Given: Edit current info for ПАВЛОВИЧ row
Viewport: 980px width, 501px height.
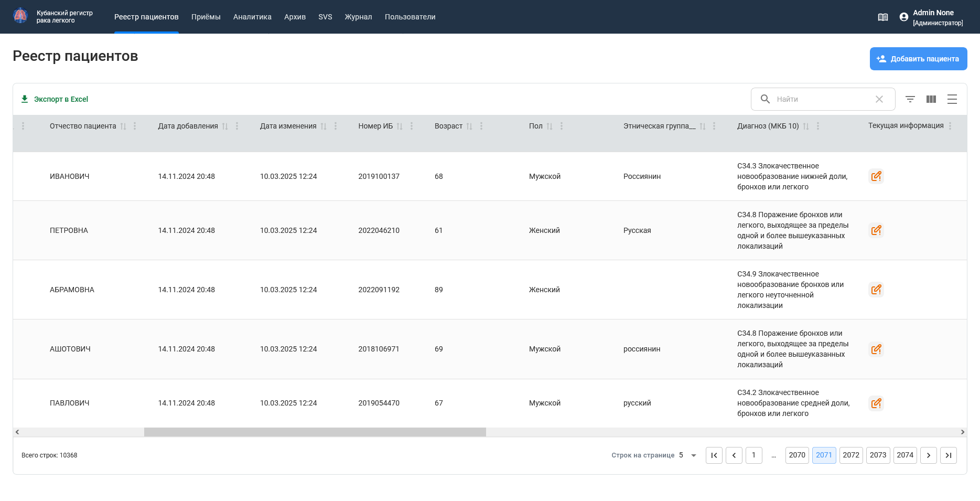Looking at the screenshot, I should [x=876, y=403].
